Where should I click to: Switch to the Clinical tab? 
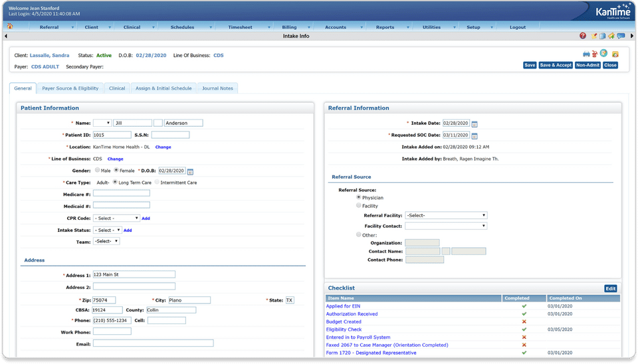click(117, 88)
